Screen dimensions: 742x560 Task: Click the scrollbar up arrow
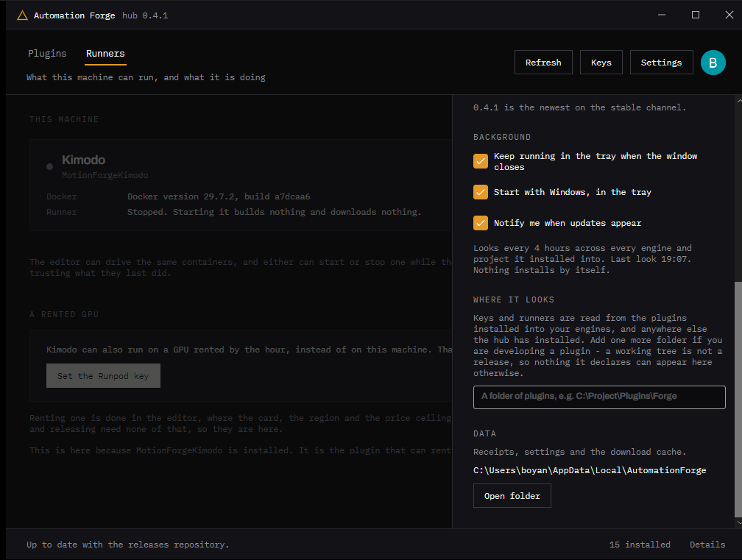[x=739, y=101]
